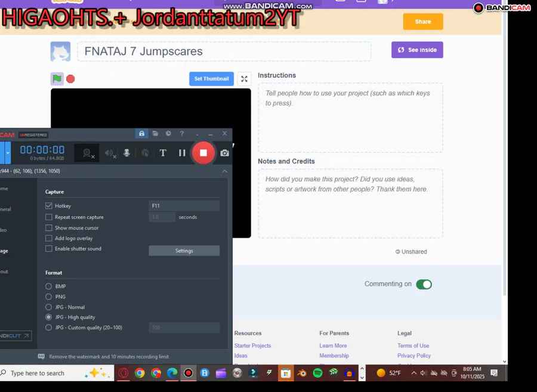Viewport: 537px width, 392px height.
Task: Open Microsoft Store from the taskbar
Action: [x=285, y=373]
